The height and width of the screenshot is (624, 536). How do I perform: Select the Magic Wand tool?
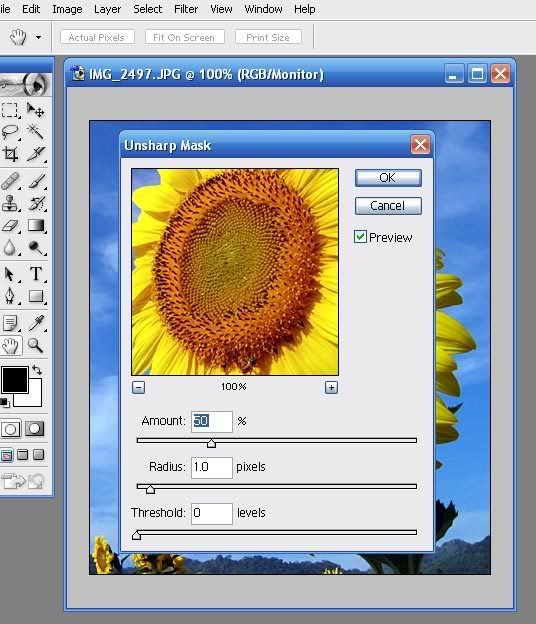(x=35, y=131)
